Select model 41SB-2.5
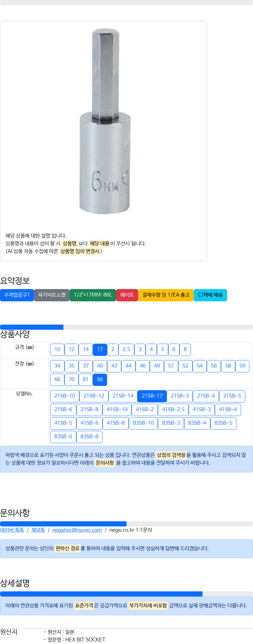This screenshot has height=644, width=253. click(173, 410)
